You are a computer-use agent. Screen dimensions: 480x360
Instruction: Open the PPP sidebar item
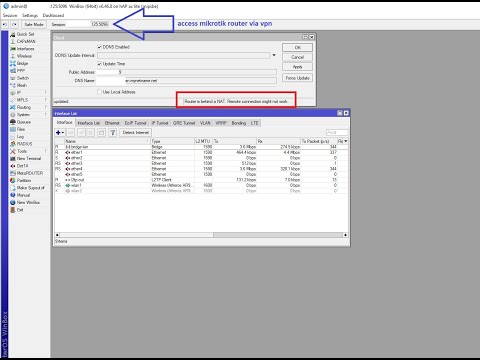click(x=21, y=71)
